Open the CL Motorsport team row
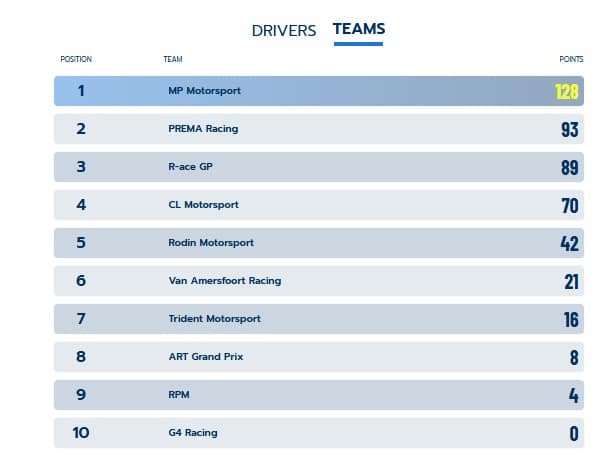This screenshot has width=613, height=471. 319,205
